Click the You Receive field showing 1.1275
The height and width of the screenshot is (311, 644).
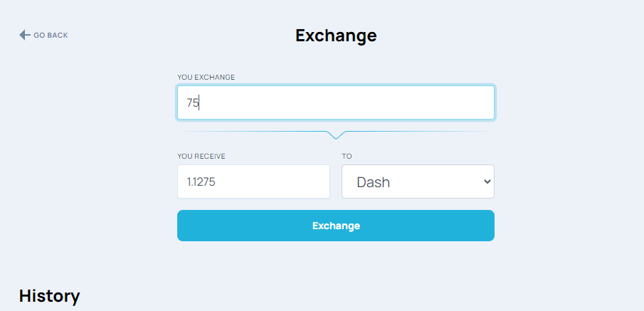253,181
